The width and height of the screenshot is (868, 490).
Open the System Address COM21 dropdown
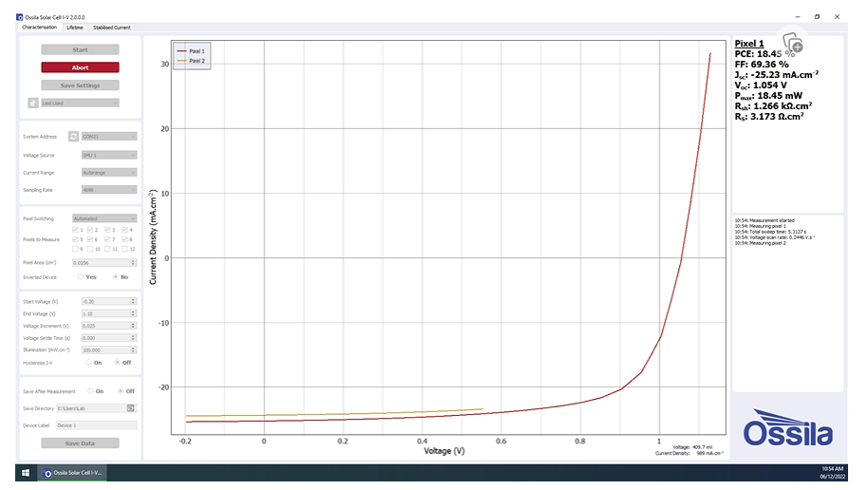coord(109,136)
